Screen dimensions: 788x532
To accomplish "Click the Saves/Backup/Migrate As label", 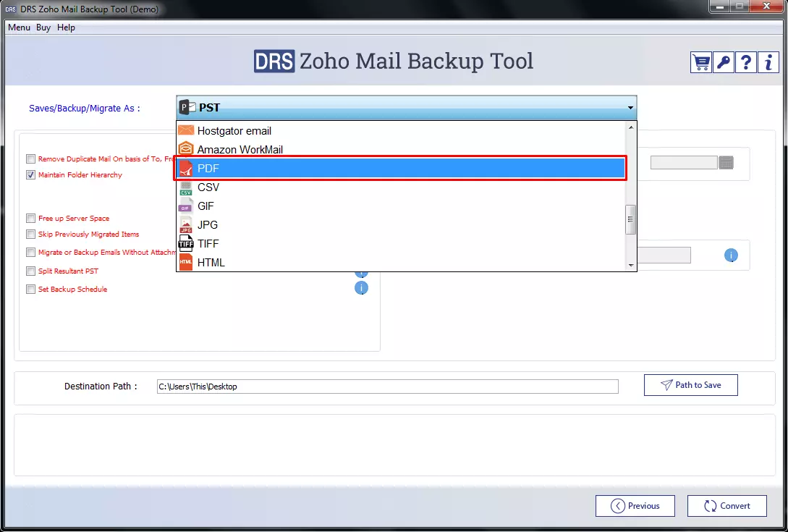I will [x=85, y=108].
